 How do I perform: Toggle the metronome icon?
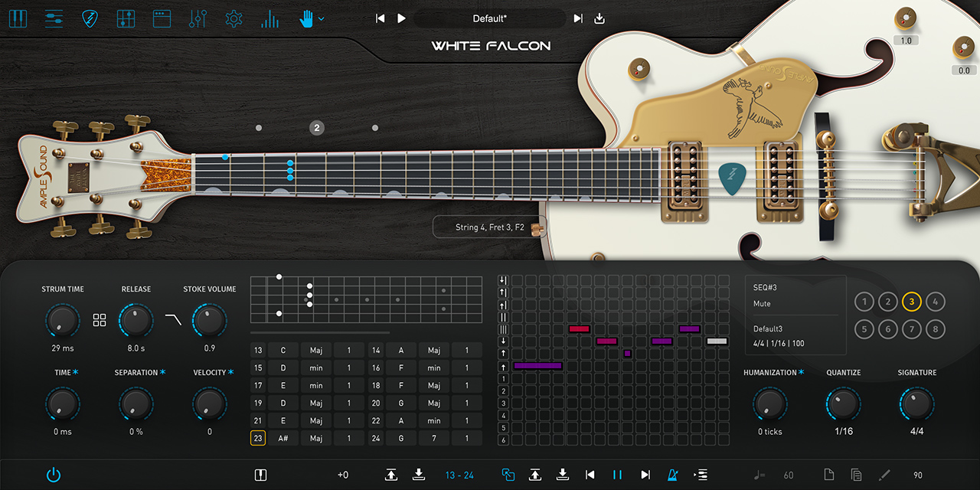671,475
